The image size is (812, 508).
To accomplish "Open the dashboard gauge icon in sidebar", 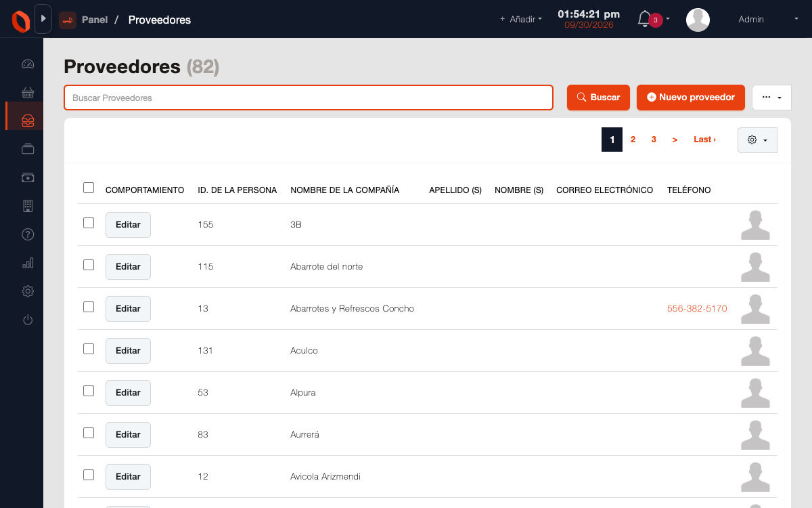I will [28, 64].
